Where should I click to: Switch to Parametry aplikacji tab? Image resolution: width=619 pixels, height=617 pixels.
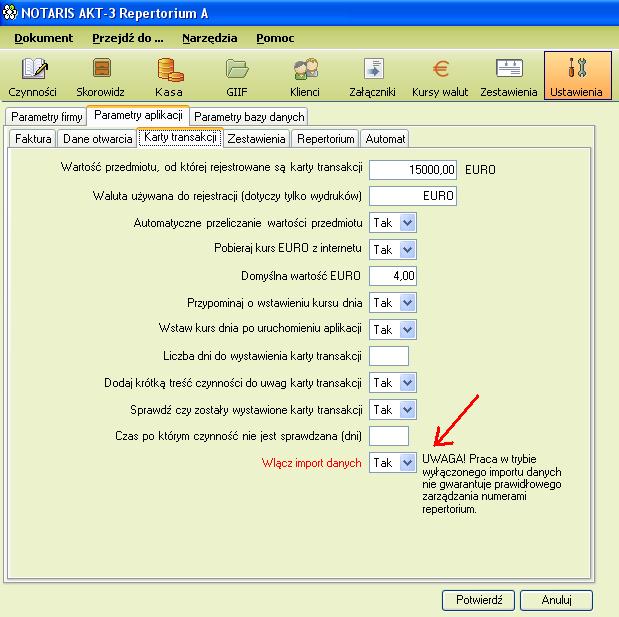138,115
